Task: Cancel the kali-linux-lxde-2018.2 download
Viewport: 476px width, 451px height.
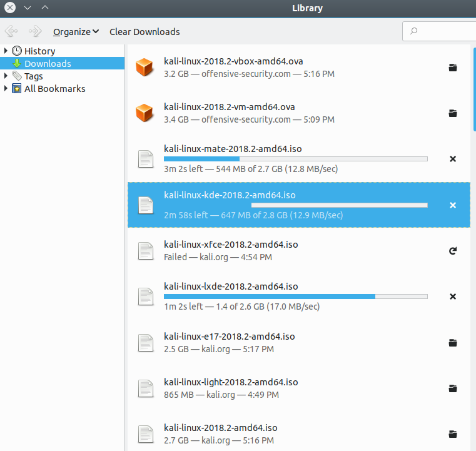Action: [x=453, y=296]
